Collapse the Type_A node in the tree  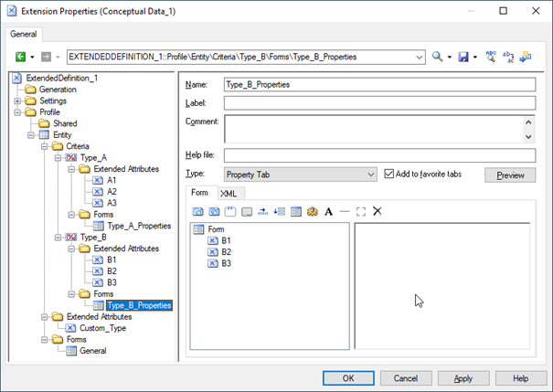pos(58,157)
